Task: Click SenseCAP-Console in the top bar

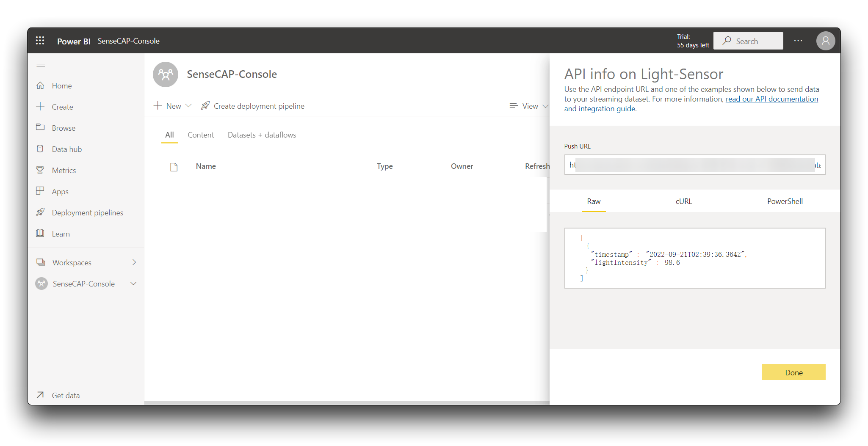Action: pyautogui.click(x=128, y=41)
